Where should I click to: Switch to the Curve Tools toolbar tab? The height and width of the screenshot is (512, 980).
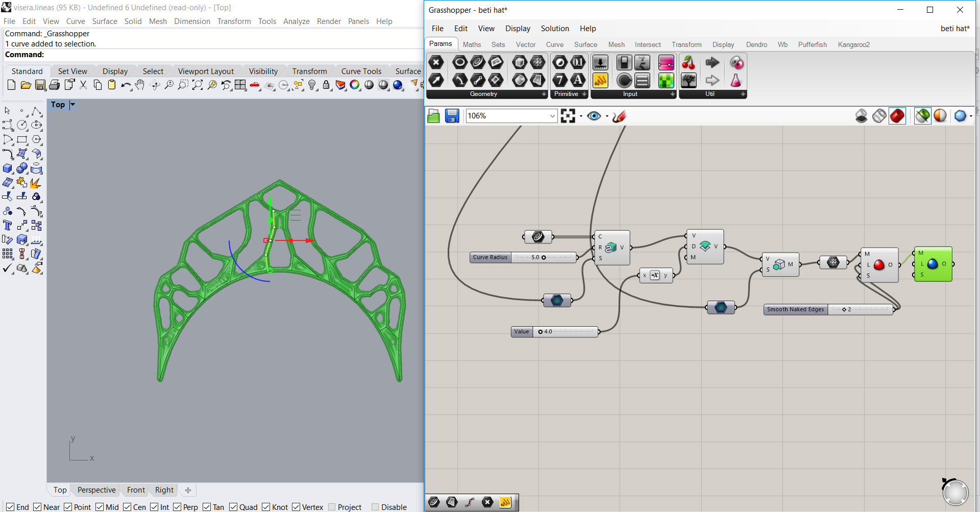[x=361, y=71]
